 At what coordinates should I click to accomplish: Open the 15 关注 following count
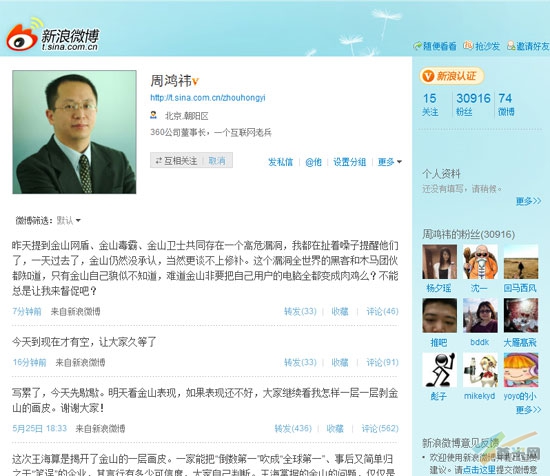tap(430, 105)
